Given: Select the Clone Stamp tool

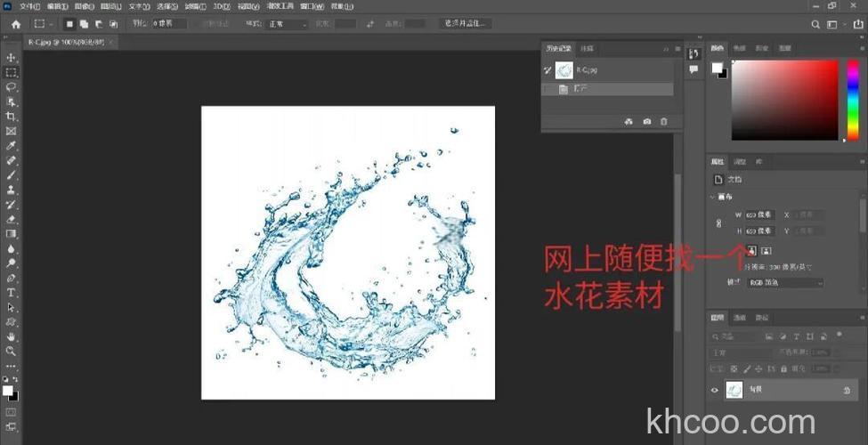Looking at the screenshot, I should [x=11, y=190].
